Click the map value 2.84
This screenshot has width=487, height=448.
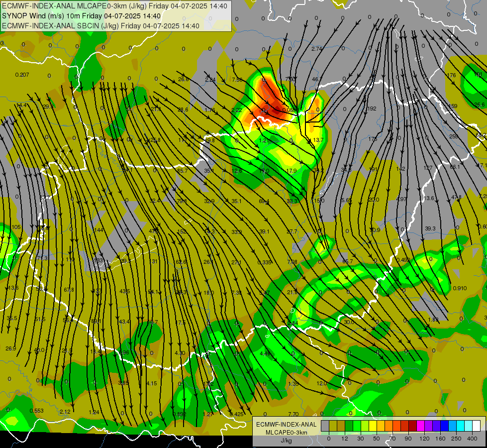click(x=293, y=323)
